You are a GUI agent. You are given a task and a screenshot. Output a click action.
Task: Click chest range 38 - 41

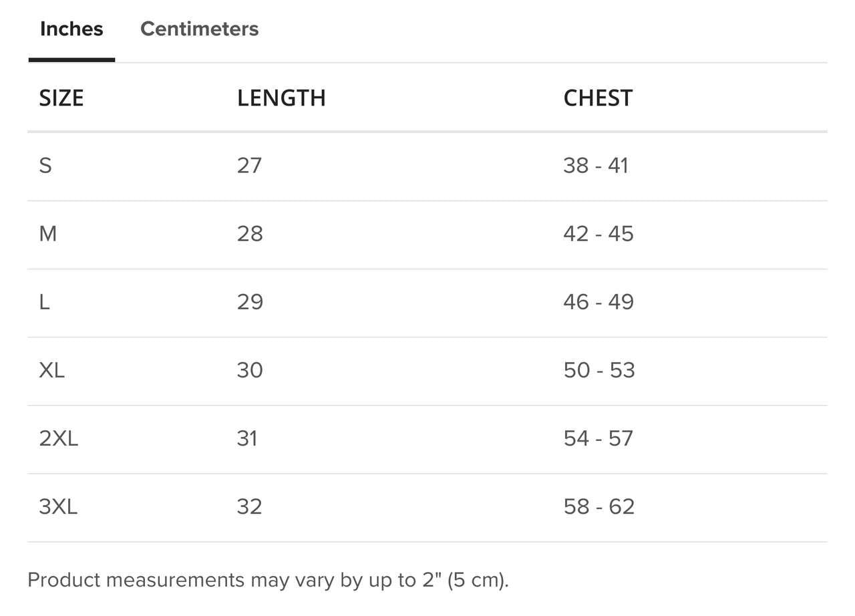[x=596, y=165]
